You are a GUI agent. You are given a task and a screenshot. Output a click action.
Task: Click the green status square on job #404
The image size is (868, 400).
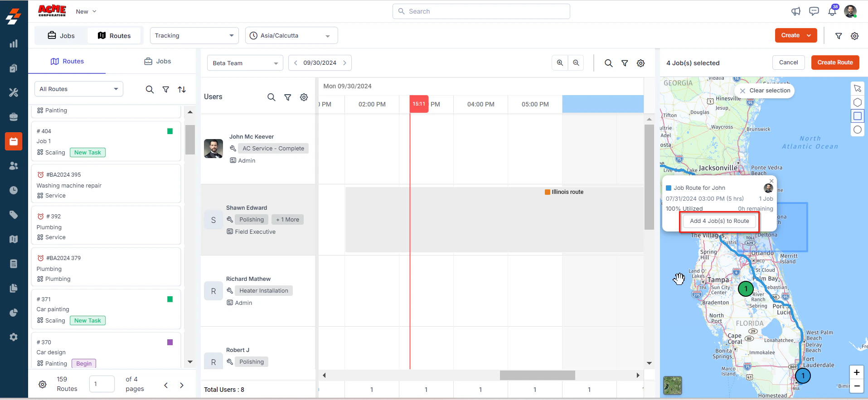click(x=170, y=131)
